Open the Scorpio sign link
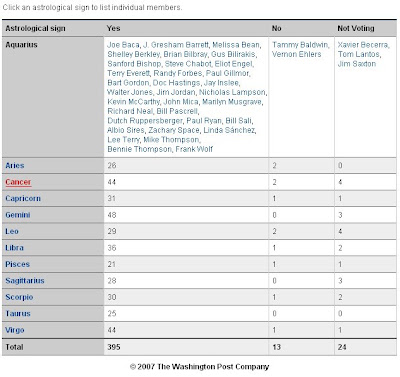The width and height of the screenshot is (400, 377). [19, 297]
